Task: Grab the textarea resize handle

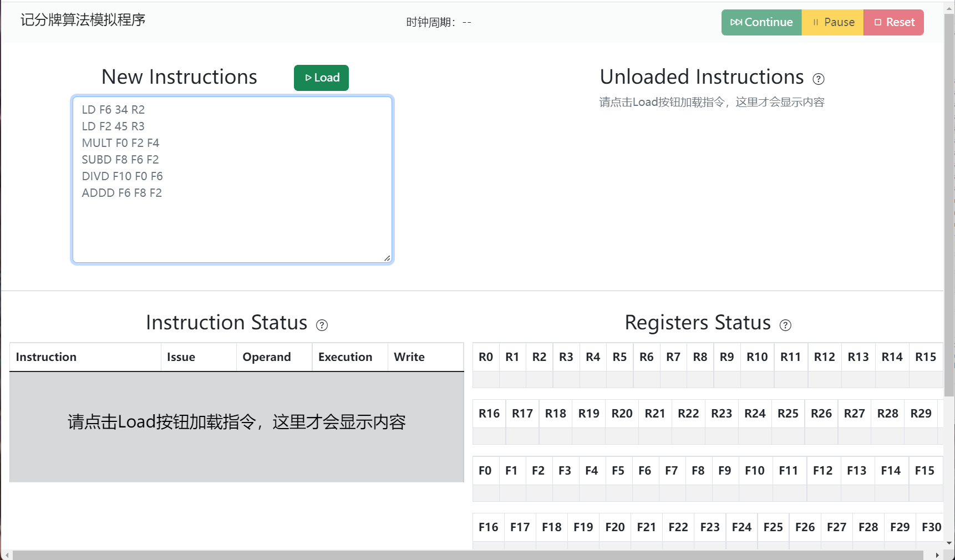Action: 387,258
